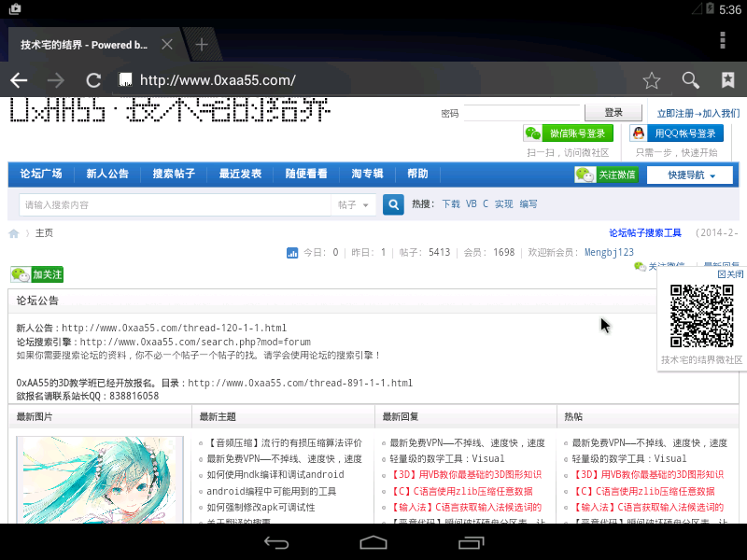The image size is (747, 560).
Task: Open browser search magnifier in toolbar
Action: pos(690,80)
